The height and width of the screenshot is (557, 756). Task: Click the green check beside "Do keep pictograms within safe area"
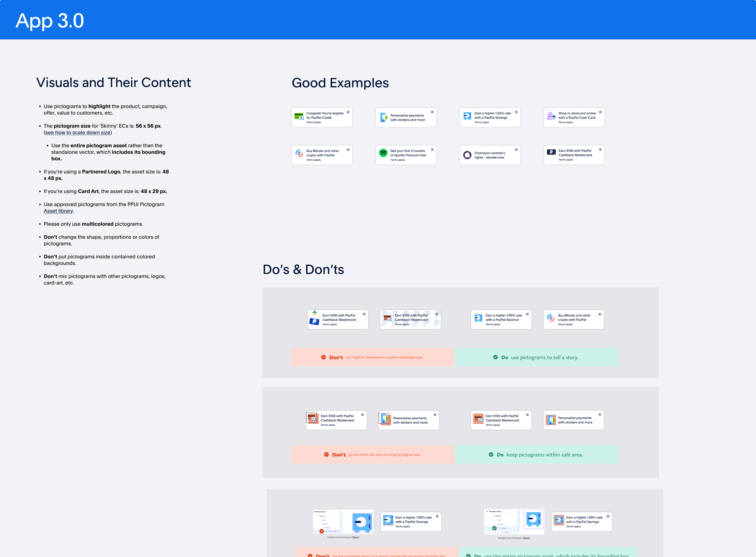(x=491, y=454)
